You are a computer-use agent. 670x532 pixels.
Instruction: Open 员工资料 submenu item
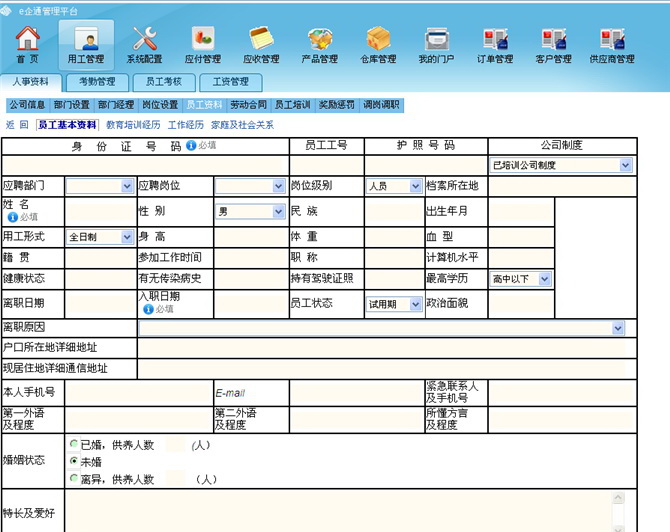[x=205, y=105]
